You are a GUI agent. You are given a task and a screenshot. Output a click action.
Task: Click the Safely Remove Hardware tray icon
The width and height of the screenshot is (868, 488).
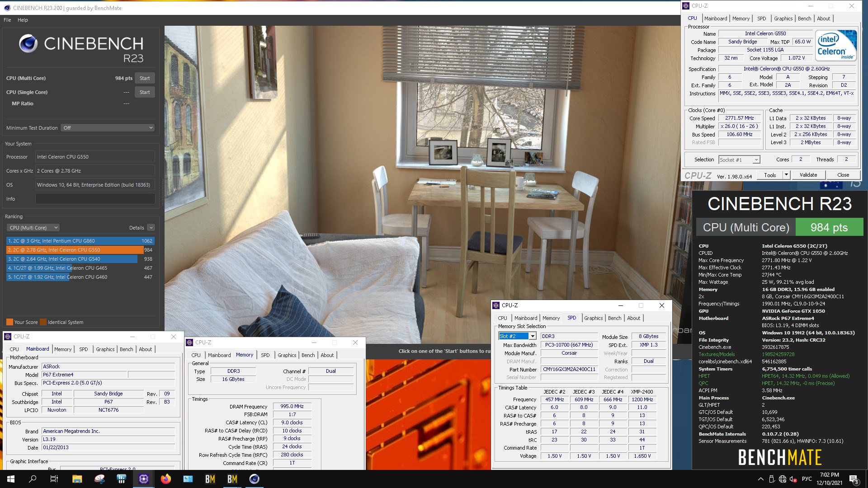pyautogui.click(x=772, y=479)
